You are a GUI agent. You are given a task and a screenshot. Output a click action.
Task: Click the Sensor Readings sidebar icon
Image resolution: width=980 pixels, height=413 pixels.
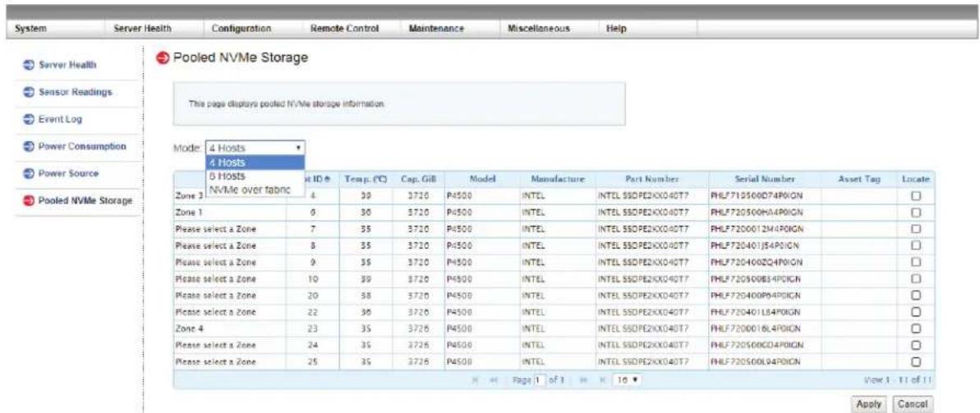(29, 93)
